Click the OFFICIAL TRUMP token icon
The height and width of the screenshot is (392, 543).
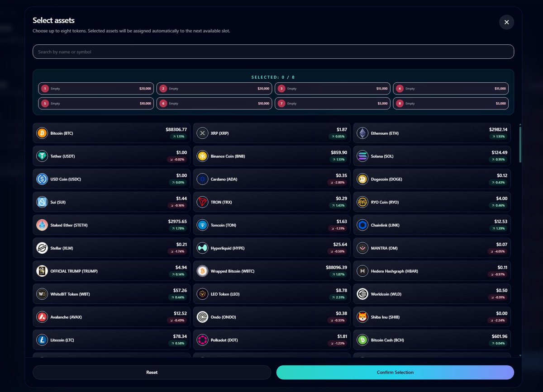(x=42, y=271)
